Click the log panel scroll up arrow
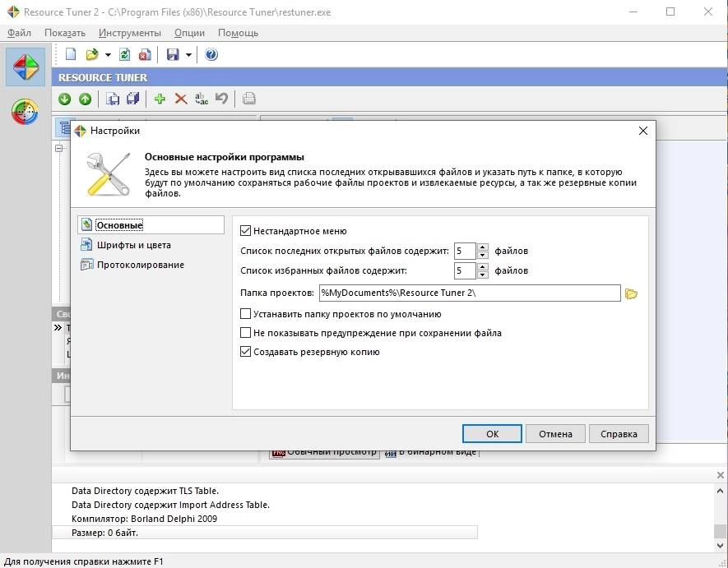Image resolution: width=728 pixels, height=568 pixels. [720, 491]
